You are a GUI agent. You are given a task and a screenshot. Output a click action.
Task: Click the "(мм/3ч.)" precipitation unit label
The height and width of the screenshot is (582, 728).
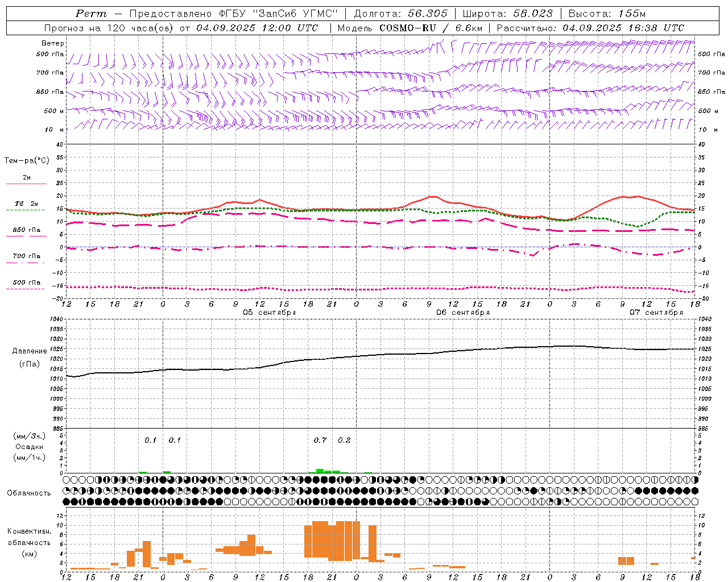(x=30, y=436)
